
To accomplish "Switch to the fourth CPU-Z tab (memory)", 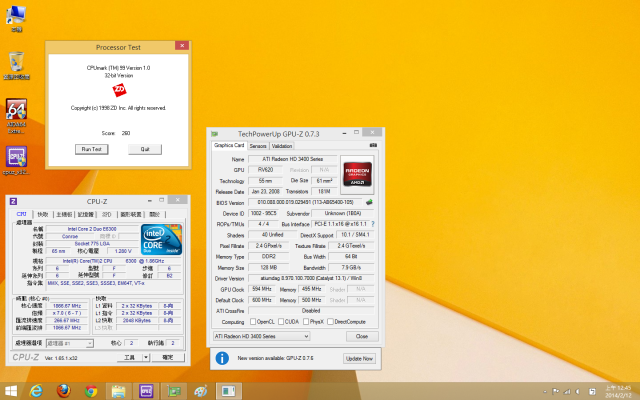I will pyautogui.click(x=86, y=214).
